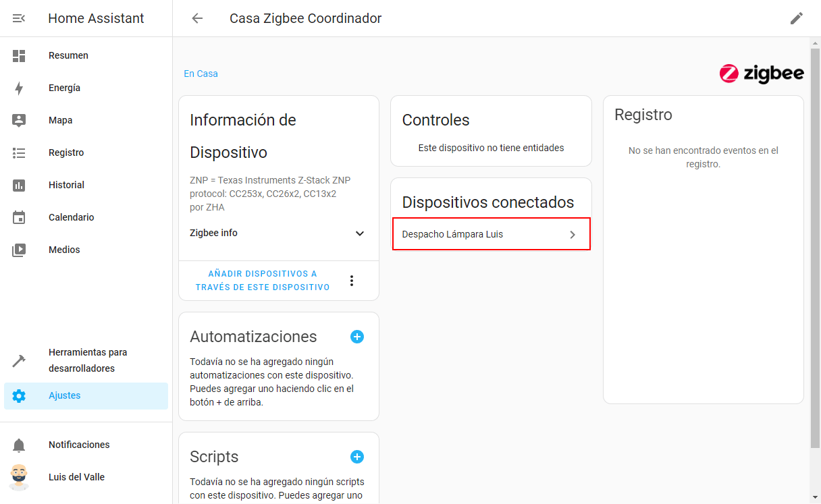Add a new script with plus icon

357,457
